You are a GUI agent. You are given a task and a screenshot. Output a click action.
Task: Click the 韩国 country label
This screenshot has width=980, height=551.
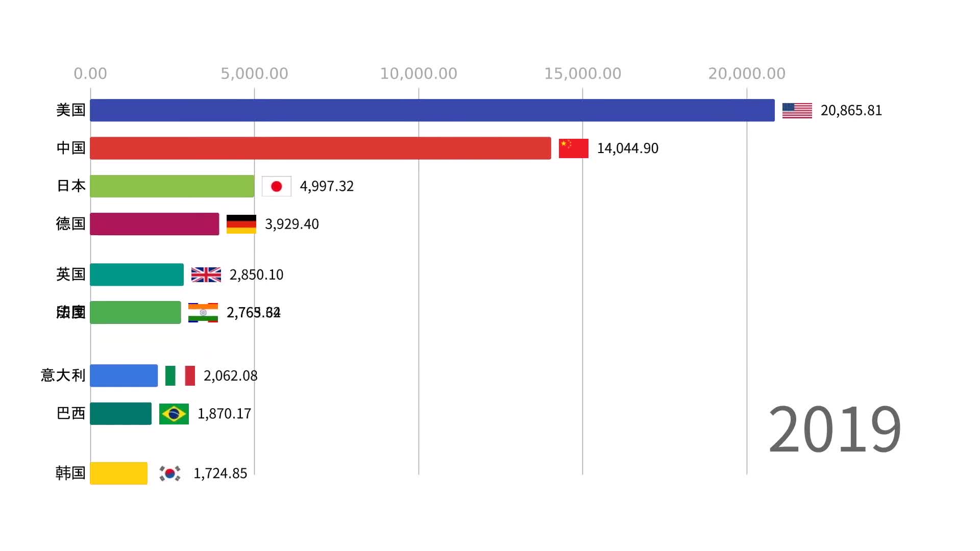[x=71, y=473]
